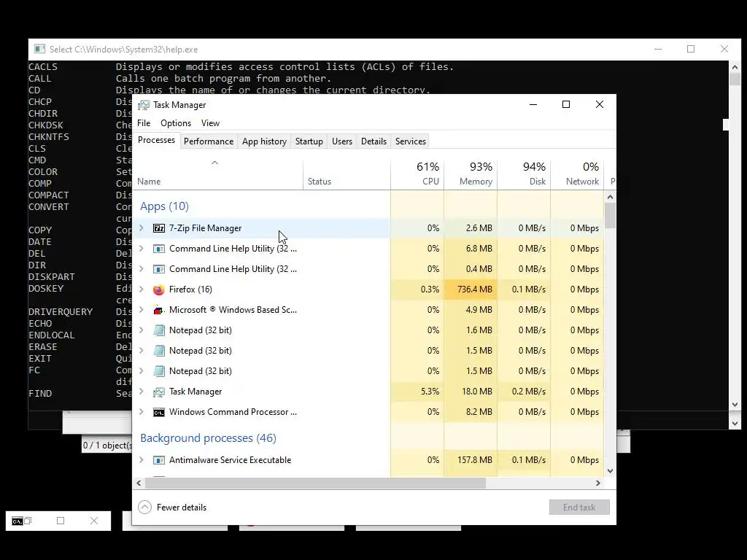This screenshot has width=747, height=560.
Task: Switch to the App history tab
Action: pos(264,141)
